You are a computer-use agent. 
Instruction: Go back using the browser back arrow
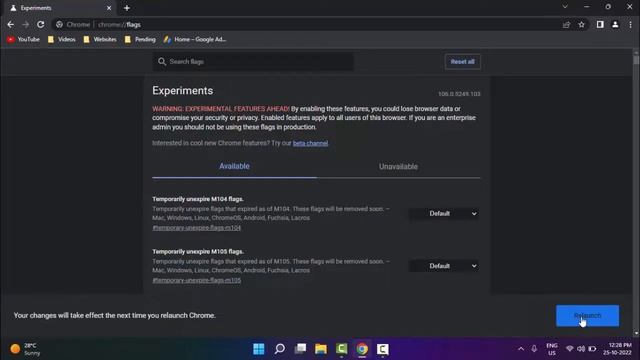pos(11,24)
